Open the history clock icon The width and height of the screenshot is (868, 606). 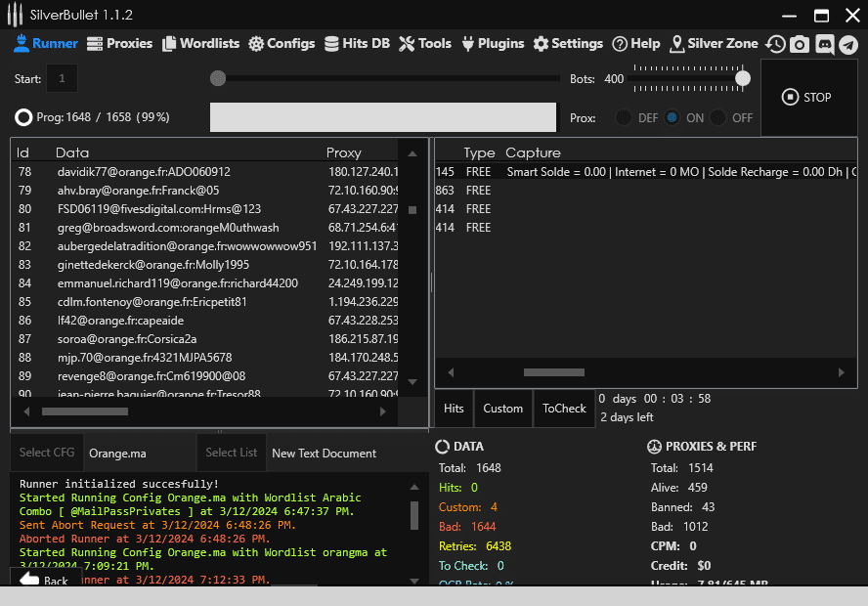775,44
